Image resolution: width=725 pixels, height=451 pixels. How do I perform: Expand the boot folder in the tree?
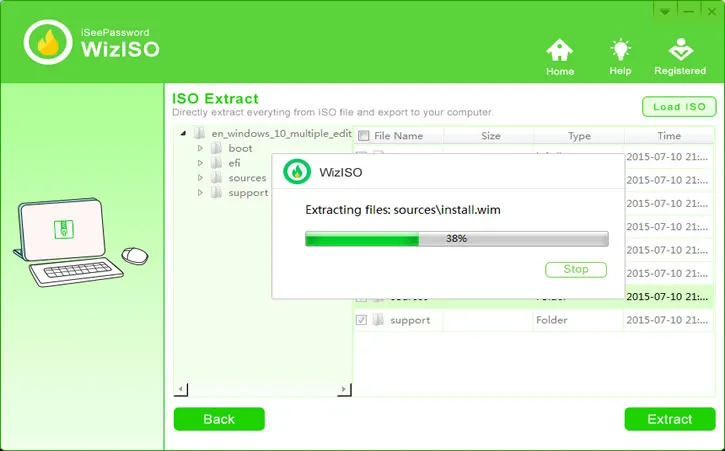[x=200, y=148]
